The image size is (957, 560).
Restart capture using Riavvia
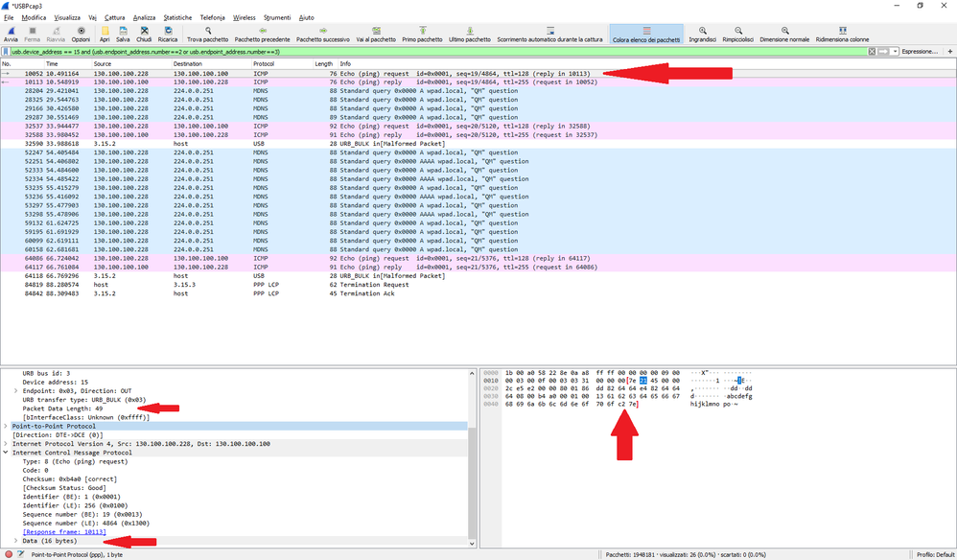coord(56,35)
